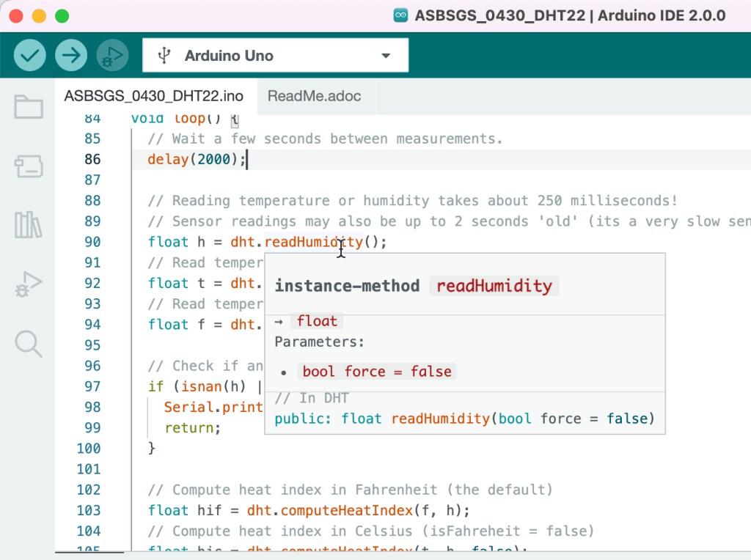
Task: Open the Sketchbook folder sidebar icon
Action: coord(29,106)
